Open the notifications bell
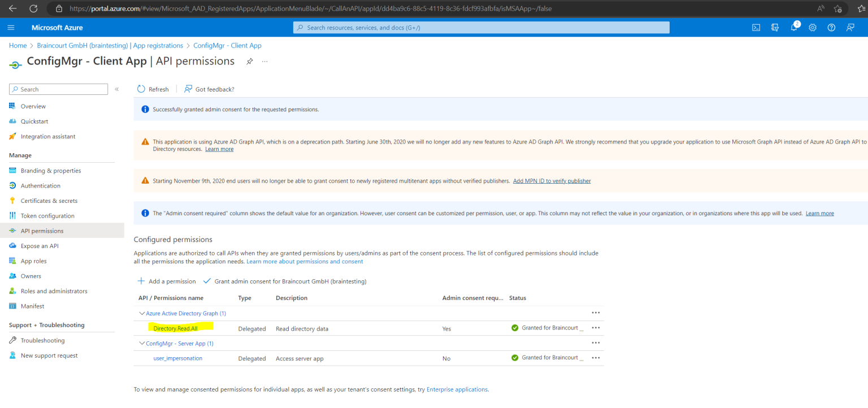Image resolution: width=868 pixels, height=408 pixels. click(x=793, y=27)
